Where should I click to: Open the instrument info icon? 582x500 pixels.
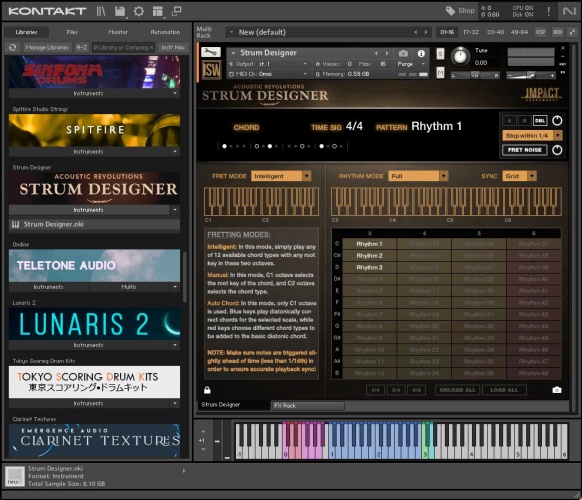(x=421, y=53)
